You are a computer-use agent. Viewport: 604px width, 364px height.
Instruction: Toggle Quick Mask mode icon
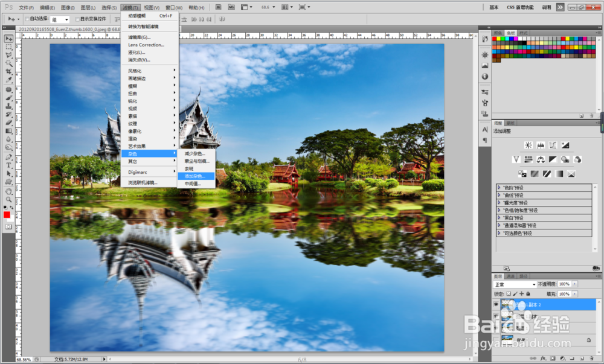[8, 227]
